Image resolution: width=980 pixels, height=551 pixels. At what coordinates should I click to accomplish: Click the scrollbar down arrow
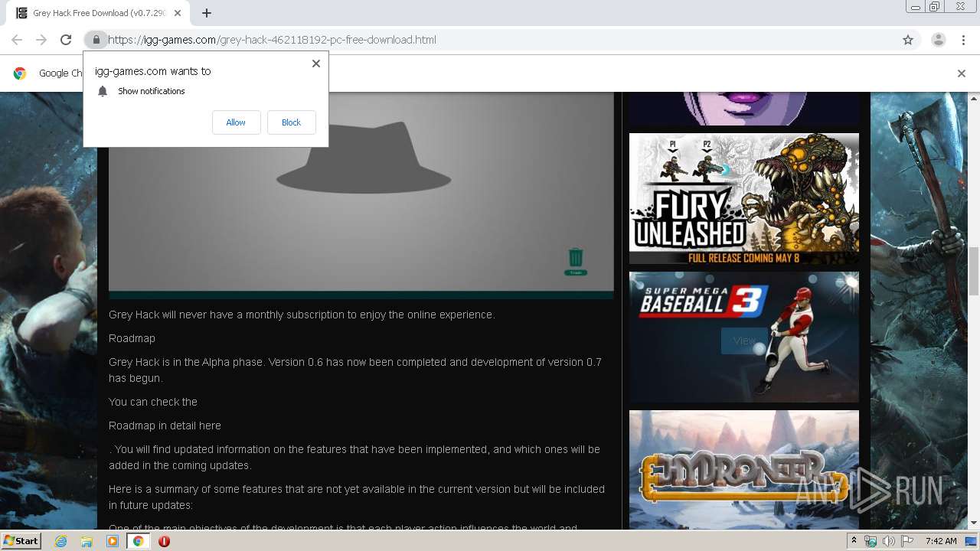[x=974, y=523]
